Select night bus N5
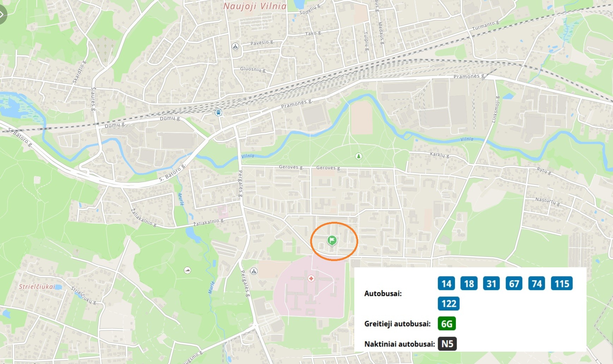This screenshot has width=613, height=364. click(447, 344)
